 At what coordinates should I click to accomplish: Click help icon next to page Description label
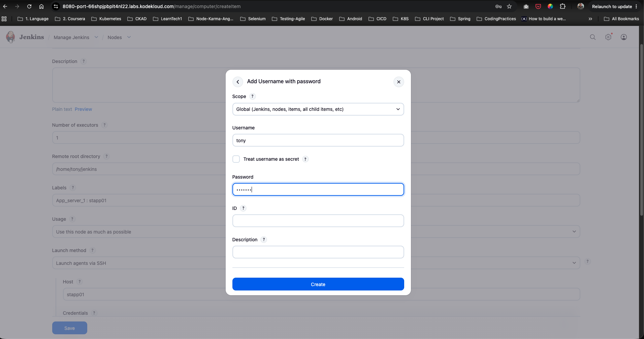click(x=84, y=61)
